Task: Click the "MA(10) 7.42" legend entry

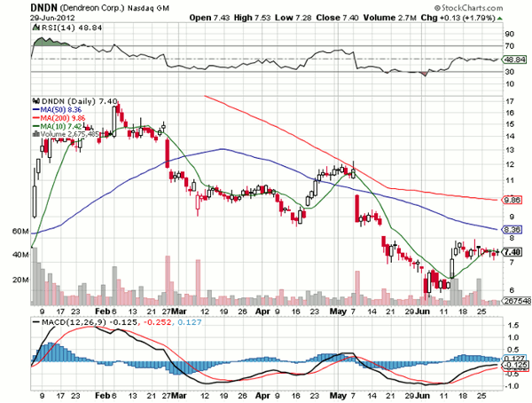Action: (x=61, y=126)
